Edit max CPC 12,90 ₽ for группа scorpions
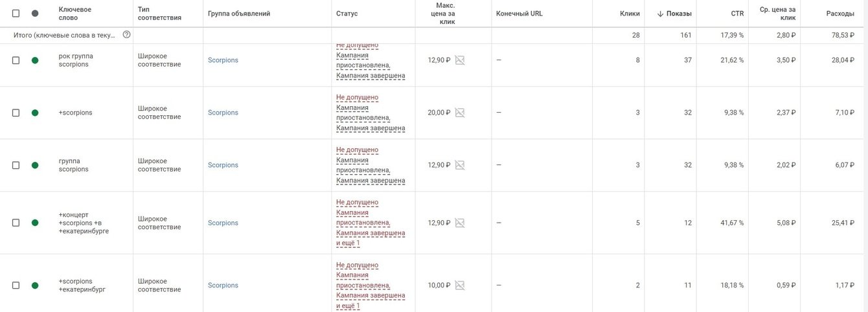Screen dimensions: 868x312 click(x=439, y=165)
